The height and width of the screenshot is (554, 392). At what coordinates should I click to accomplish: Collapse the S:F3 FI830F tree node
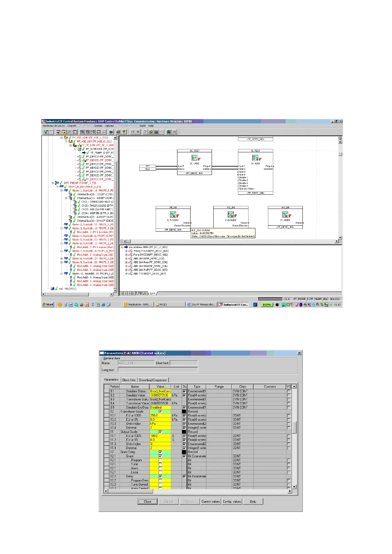[53, 183]
